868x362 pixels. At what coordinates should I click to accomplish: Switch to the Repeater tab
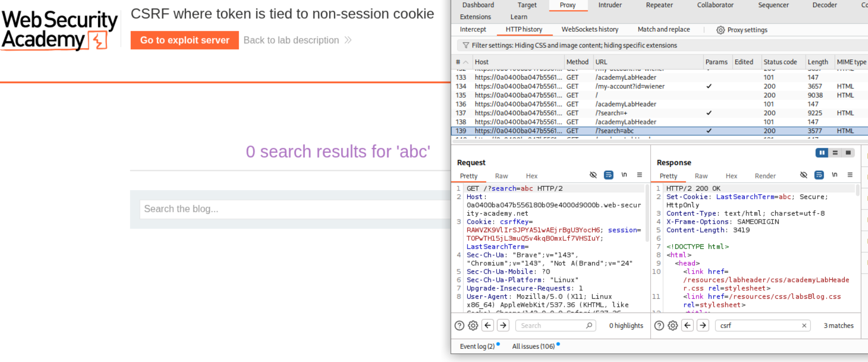(x=659, y=5)
